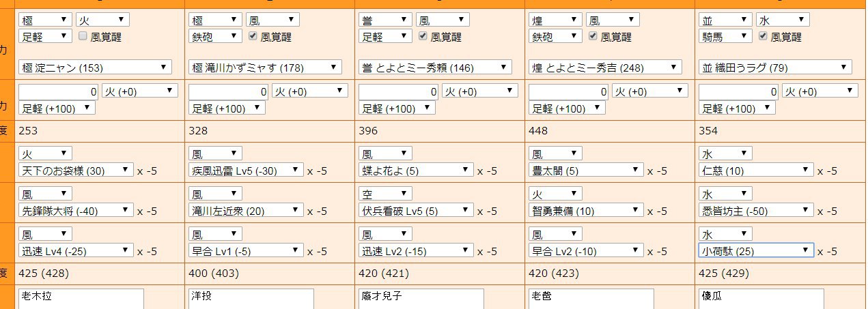Select the 伏兵看破 Lv5 (5) dropdown
The image size is (868, 309).
[416, 211]
